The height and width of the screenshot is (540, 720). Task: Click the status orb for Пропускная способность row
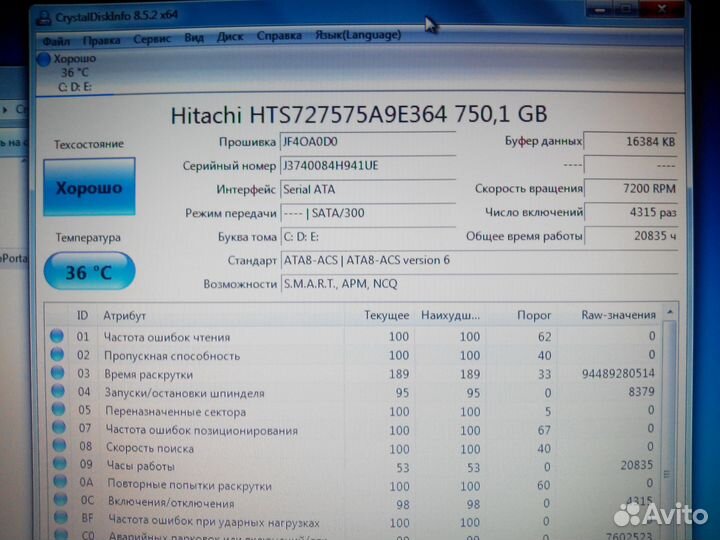57,355
